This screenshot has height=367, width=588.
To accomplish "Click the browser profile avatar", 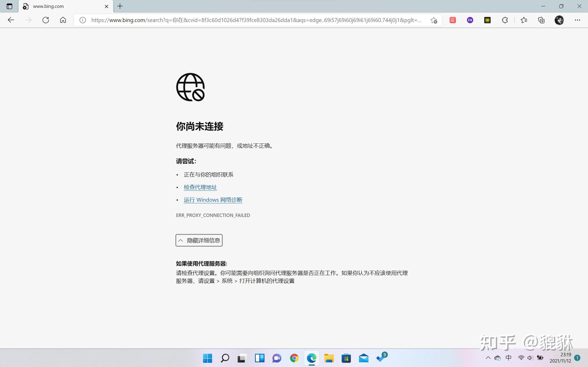I will [x=559, y=20].
